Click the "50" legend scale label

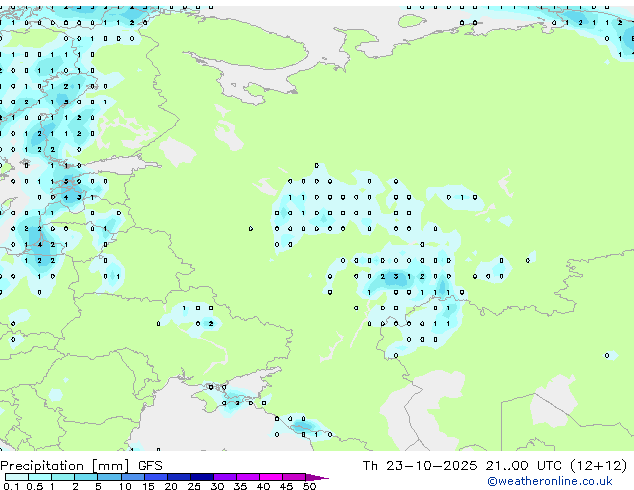[x=309, y=486]
